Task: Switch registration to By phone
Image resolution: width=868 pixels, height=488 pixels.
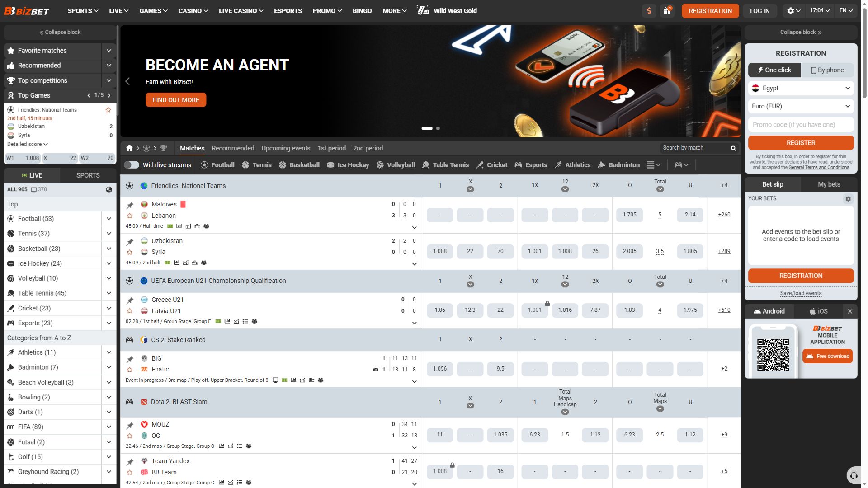Action: point(827,70)
